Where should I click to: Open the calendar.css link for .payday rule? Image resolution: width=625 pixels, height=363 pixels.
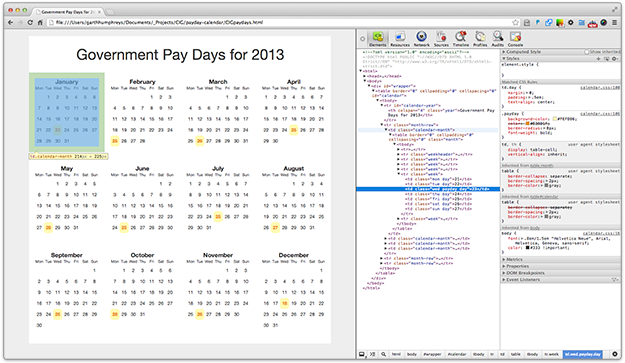coord(600,114)
